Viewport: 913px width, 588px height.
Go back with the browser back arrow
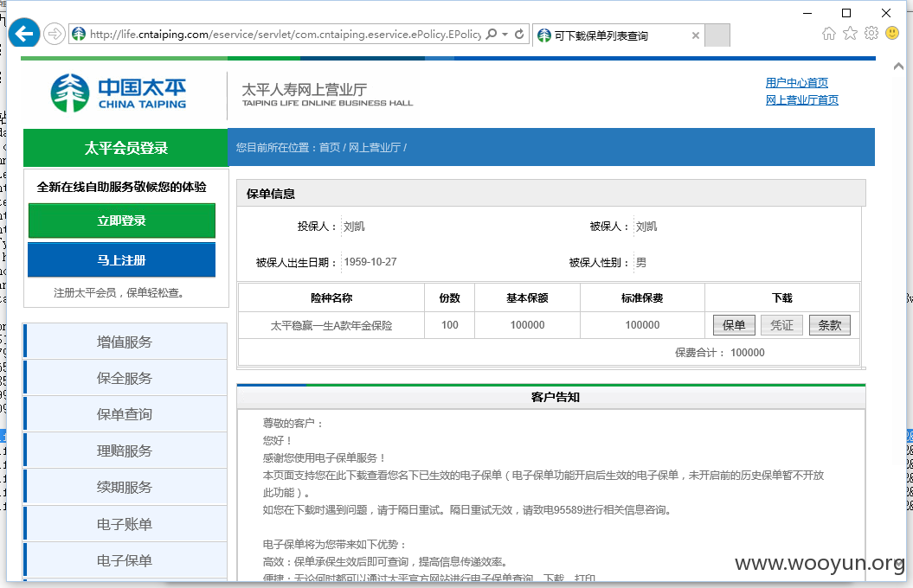tap(24, 33)
